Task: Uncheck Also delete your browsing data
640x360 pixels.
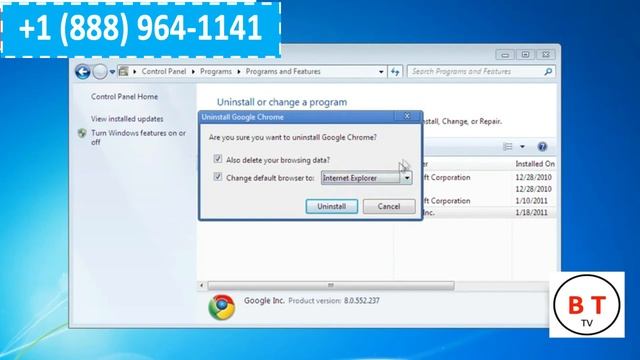Action: pyautogui.click(x=218, y=159)
